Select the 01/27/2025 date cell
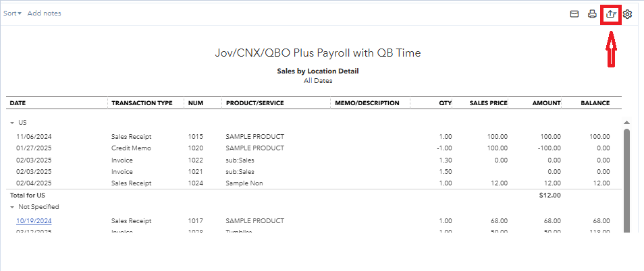644x271 pixels. coord(34,148)
